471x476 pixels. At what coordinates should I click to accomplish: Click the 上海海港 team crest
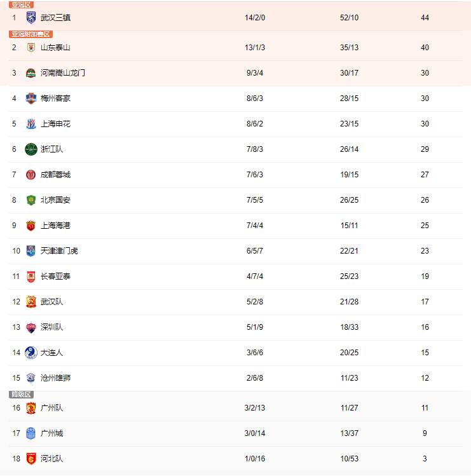click(x=31, y=226)
